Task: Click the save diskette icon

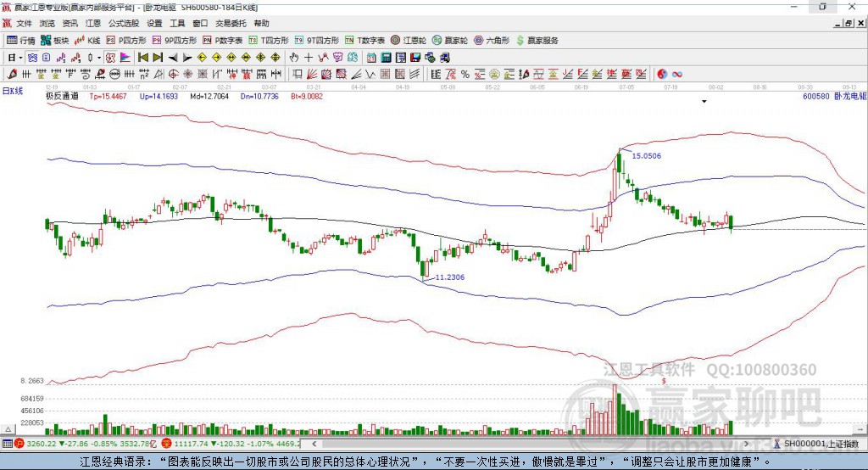Action: (415, 58)
